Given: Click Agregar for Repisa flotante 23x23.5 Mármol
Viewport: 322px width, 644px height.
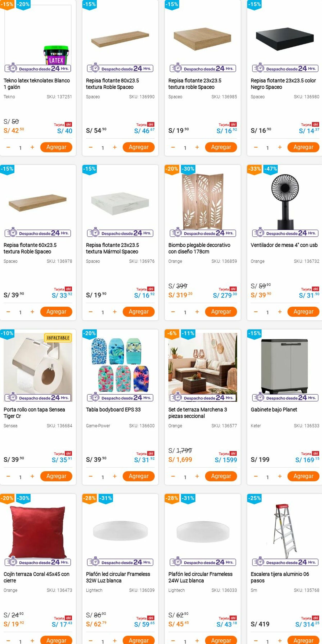Looking at the screenshot, I should (139, 312).
